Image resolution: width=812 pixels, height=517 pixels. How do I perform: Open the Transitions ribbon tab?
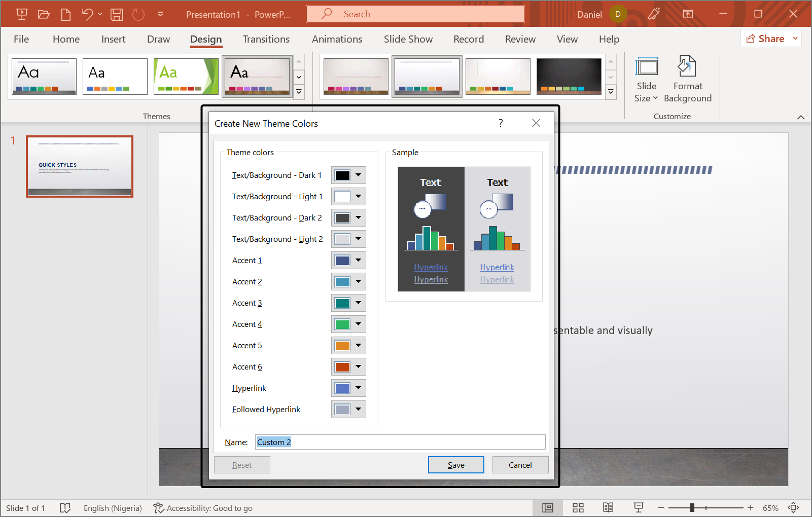(266, 39)
